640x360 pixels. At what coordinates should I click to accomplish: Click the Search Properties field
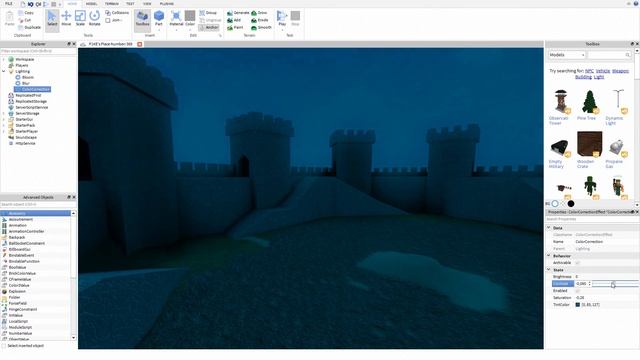592,219
